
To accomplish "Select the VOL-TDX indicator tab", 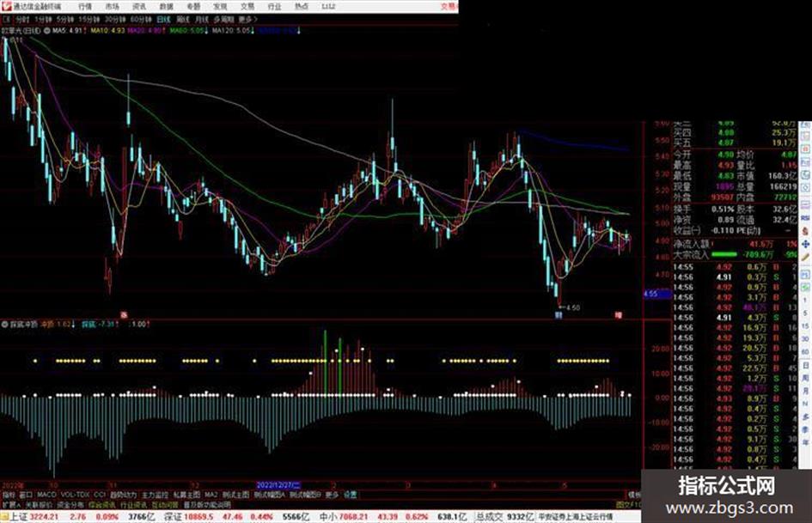I will [75, 495].
